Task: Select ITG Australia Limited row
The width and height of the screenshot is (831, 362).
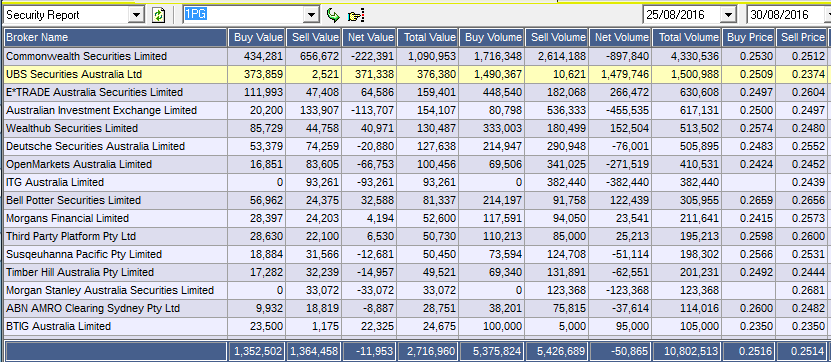Action: pos(416,182)
